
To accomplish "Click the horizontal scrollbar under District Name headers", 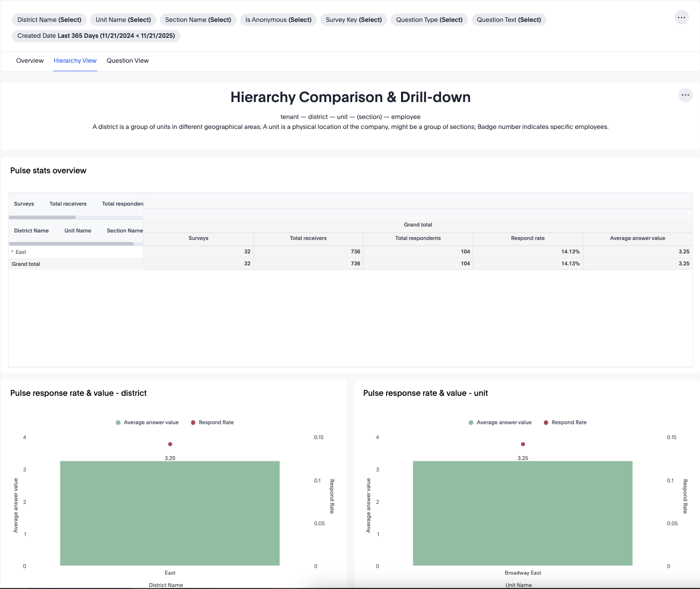I will 71,243.
